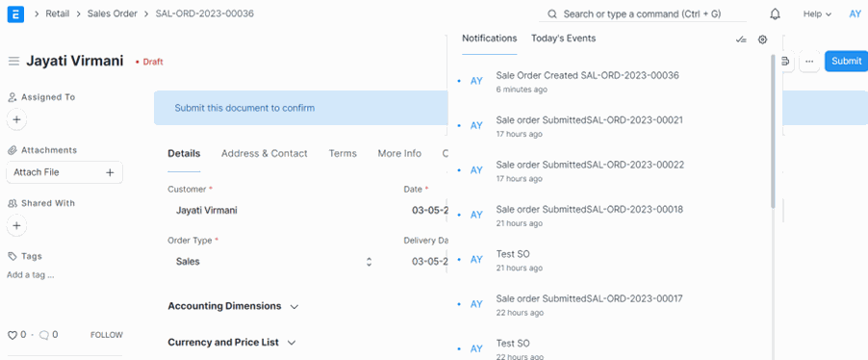The height and width of the screenshot is (360, 868).
Task: Go to Sales Order breadcrumb
Action: [113, 13]
